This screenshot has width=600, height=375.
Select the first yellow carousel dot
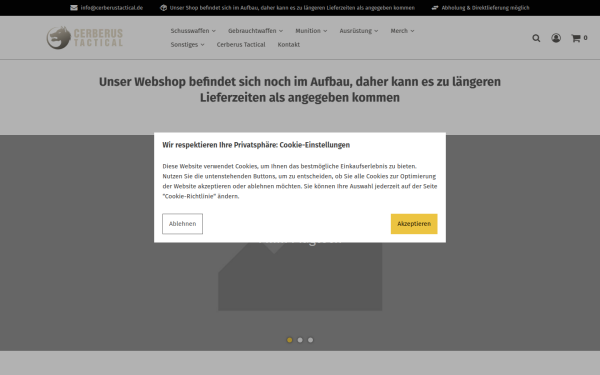coord(290,340)
